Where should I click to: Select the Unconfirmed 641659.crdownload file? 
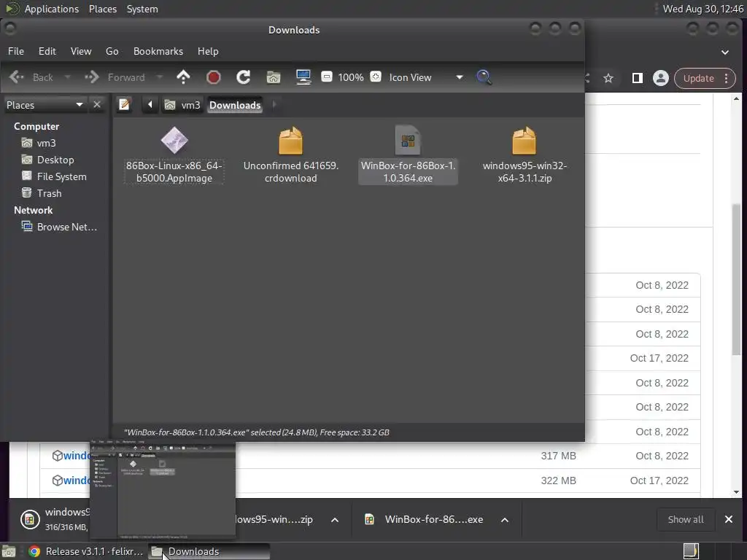point(290,155)
